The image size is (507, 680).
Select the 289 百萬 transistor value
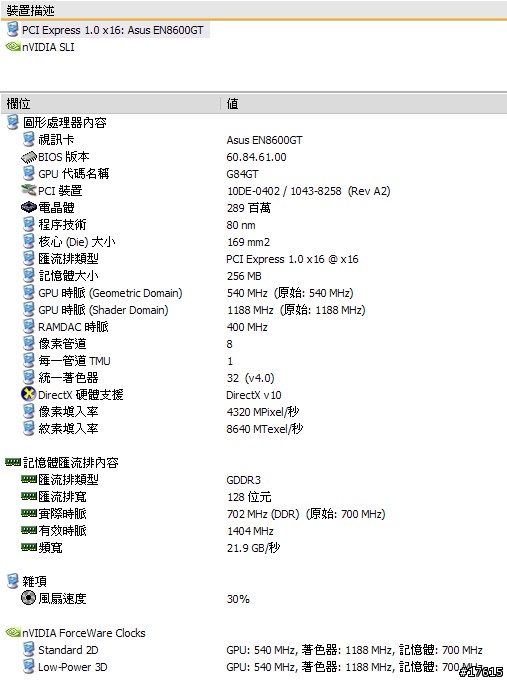tap(249, 208)
